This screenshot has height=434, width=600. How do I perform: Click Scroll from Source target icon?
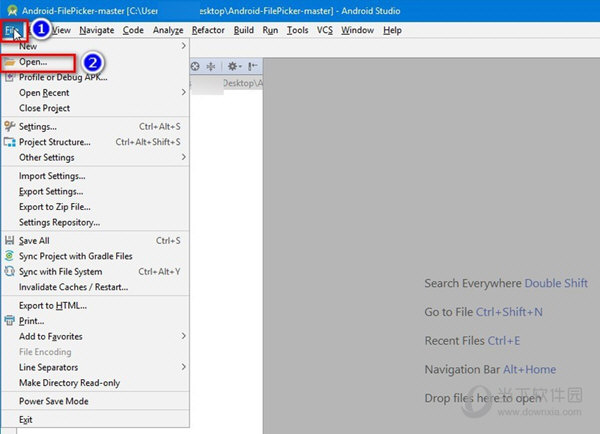pyautogui.click(x=195, y=67)
